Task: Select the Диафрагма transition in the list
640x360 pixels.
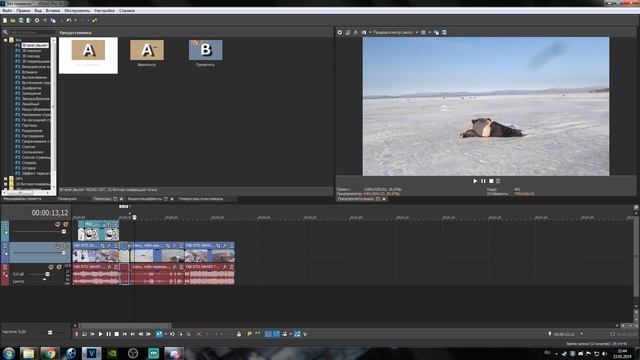Action: (31, 88)
